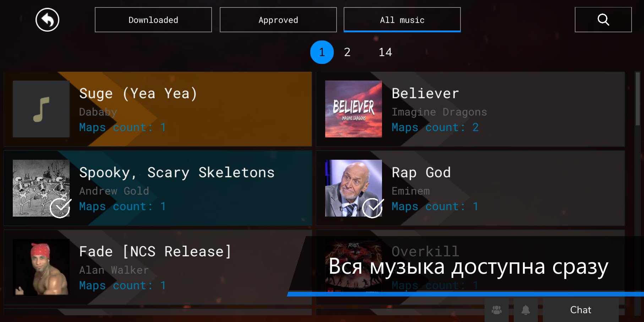Switch to the Approved tab
This screenshot has width=644, height=322.
[x=278, y=20]
